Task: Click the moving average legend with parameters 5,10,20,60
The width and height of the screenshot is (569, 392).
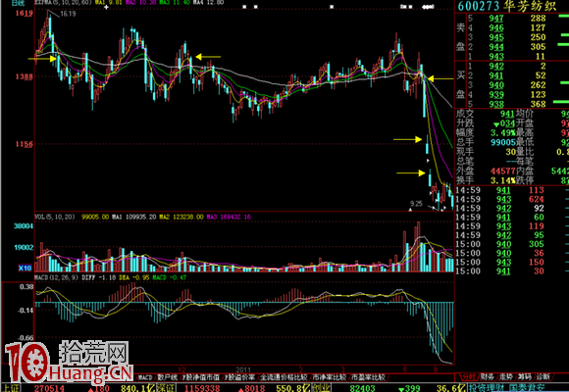Action: [63, 3]
